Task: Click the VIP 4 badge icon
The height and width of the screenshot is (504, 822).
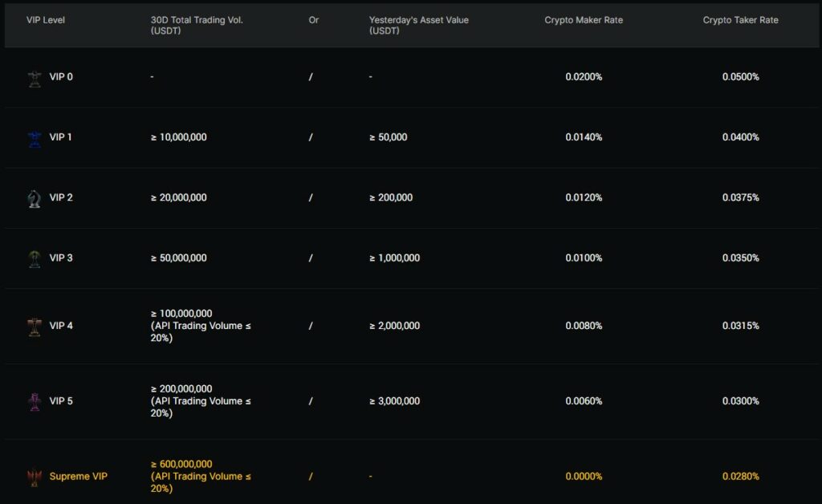Action: tap(35, 327)
